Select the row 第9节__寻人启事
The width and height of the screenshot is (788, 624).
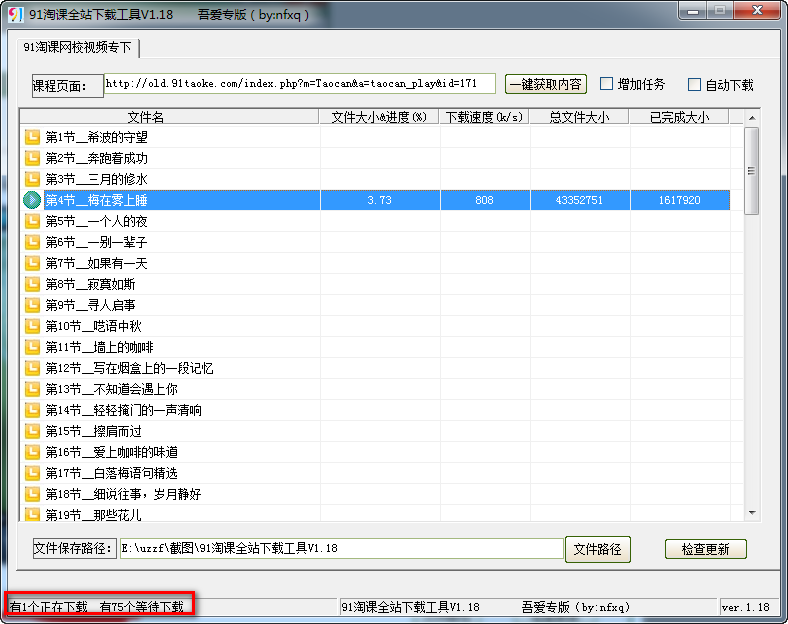(375, 305)
